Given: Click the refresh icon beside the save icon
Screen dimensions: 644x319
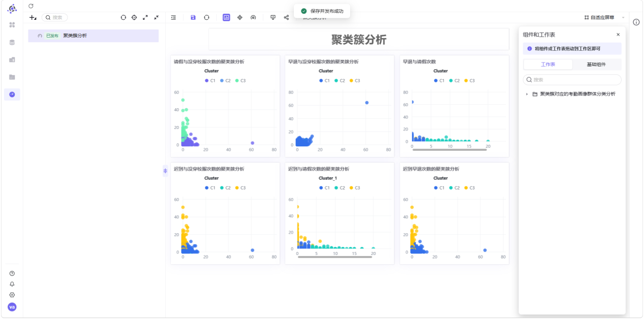Looking at the screenshot, I should [x=206, y=17].
